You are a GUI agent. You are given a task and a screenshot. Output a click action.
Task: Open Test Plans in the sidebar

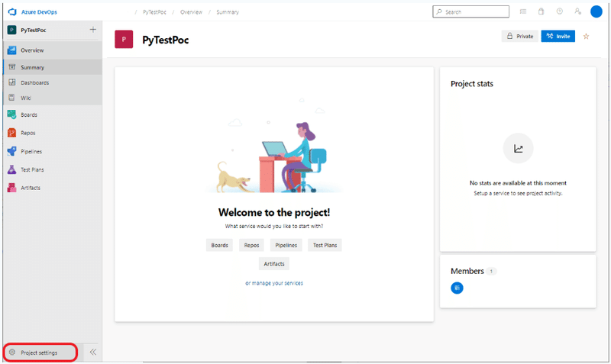(x=53, y=169)
